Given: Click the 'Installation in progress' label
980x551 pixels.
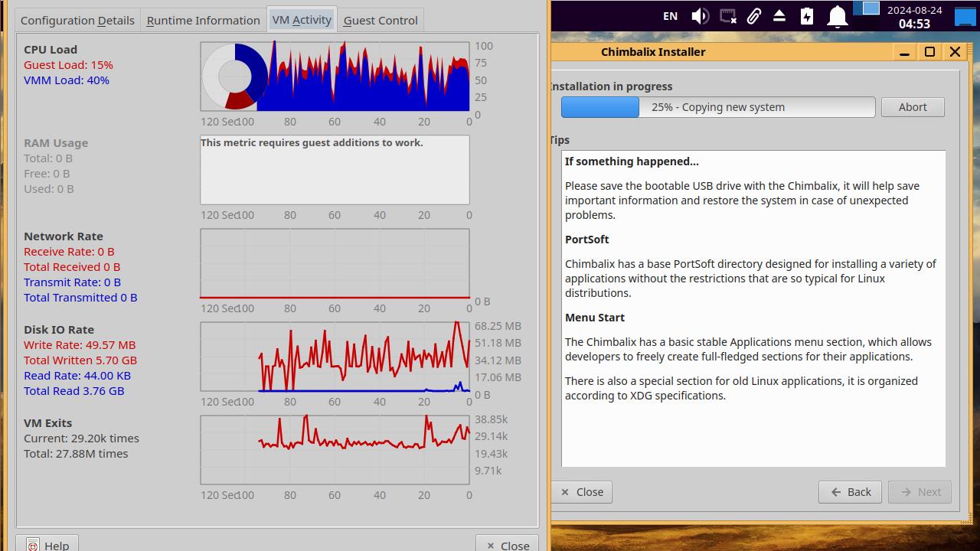Looking at the screenshot, I should pos(612,86).
